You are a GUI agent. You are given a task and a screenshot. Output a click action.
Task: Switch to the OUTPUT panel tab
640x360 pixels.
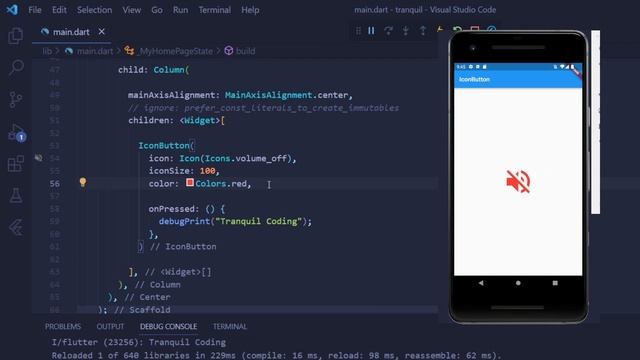click(110, 327)
